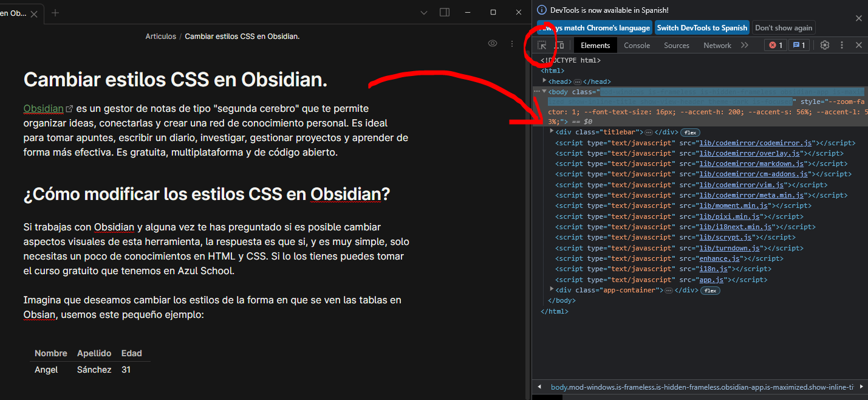Dismiss the Spanish prompt with Don't show again
Screen dimensions: 868x400
[784, 27]
